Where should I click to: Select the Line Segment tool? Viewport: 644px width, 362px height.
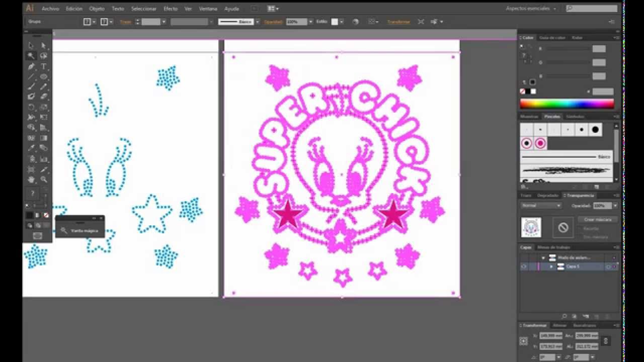click(x=31, y=76)
